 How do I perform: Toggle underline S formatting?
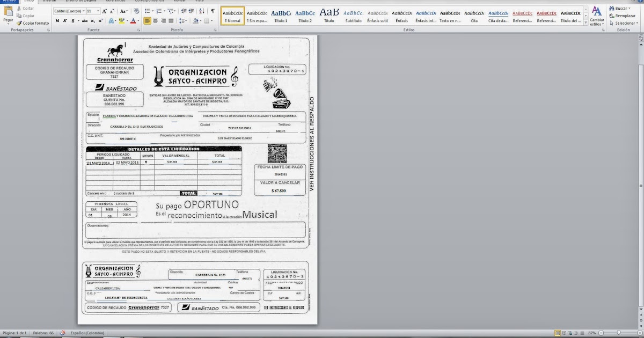click(73, 21)
